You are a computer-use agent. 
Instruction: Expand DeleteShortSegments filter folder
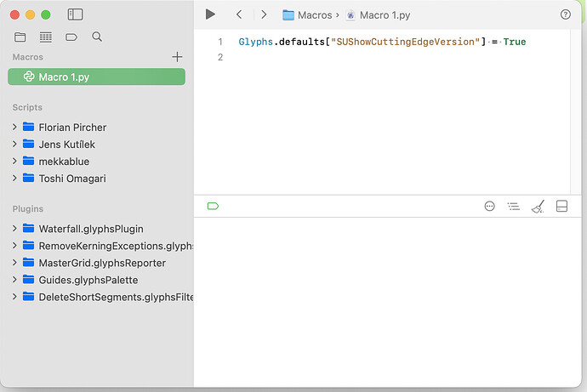point(14,297)
